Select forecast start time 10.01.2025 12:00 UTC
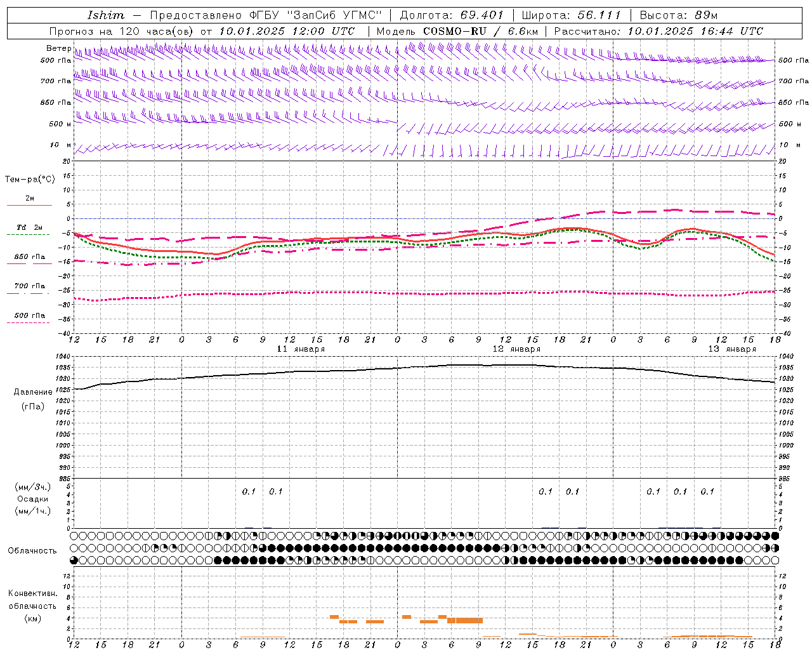Screen dimensions: 812x650 click(x=287, y=31)
